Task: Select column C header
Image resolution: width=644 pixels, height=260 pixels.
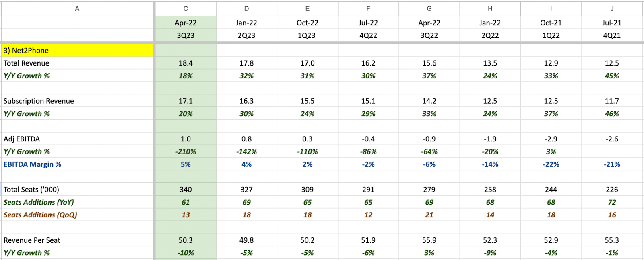Action: 186,8
